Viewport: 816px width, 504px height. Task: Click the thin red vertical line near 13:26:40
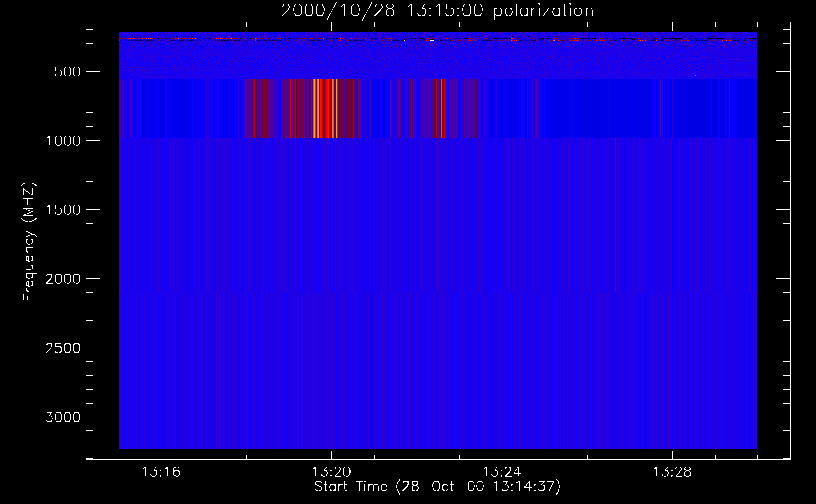615,216
